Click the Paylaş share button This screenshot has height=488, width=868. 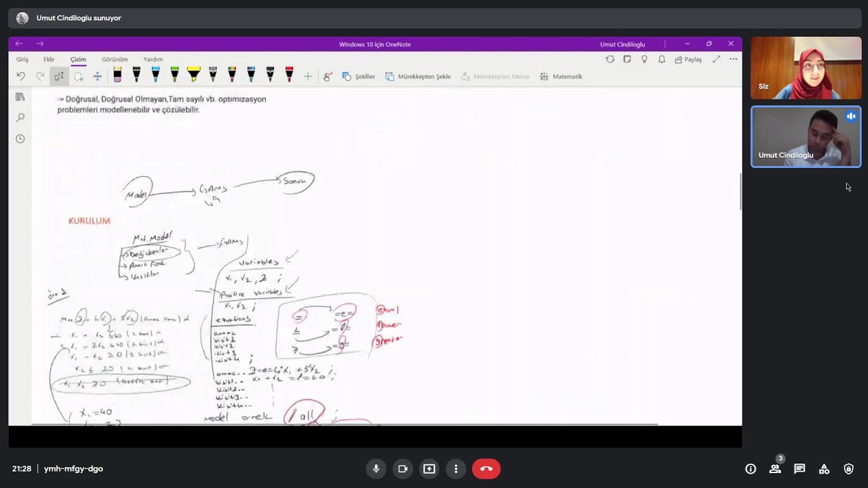pyautogui.click(x=688, y=59)
